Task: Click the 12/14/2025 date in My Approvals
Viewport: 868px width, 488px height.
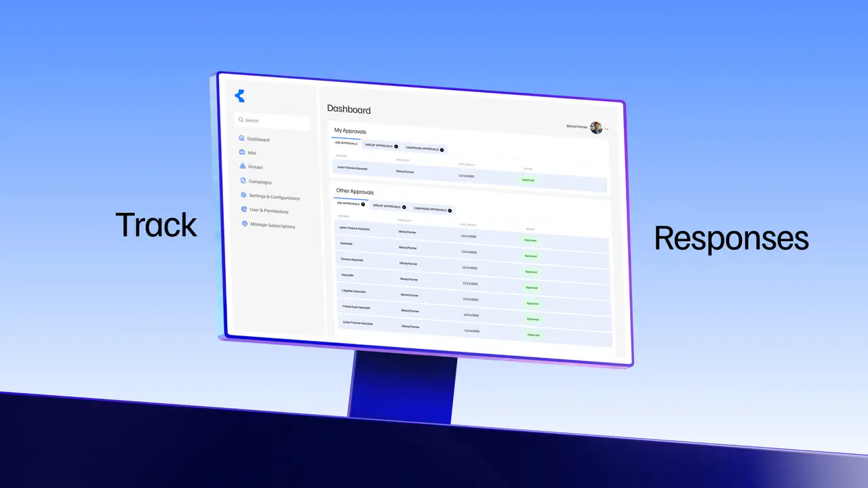Action: 467,176
